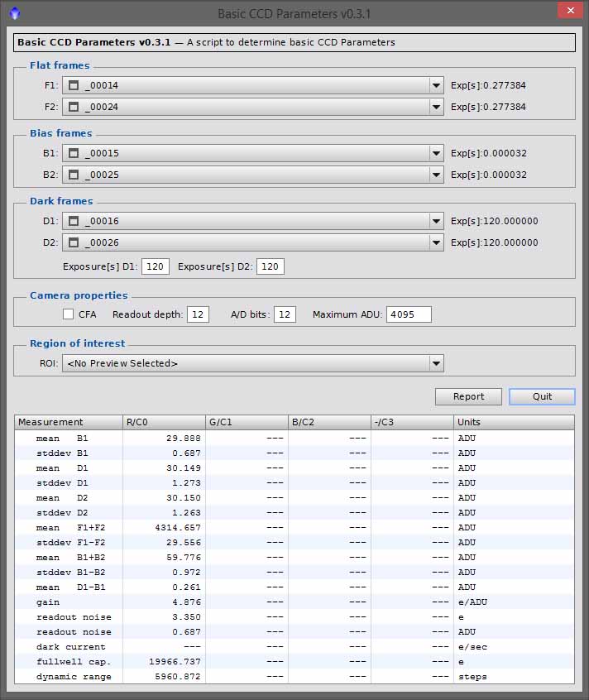This screenshot has width=589, height=700.
Task: Click the image icon beside _00016
Action: (74, 221)
